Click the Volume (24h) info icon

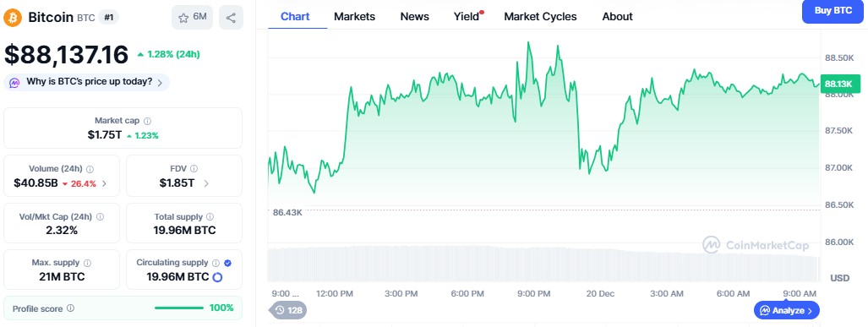click(x=90, y=169)
